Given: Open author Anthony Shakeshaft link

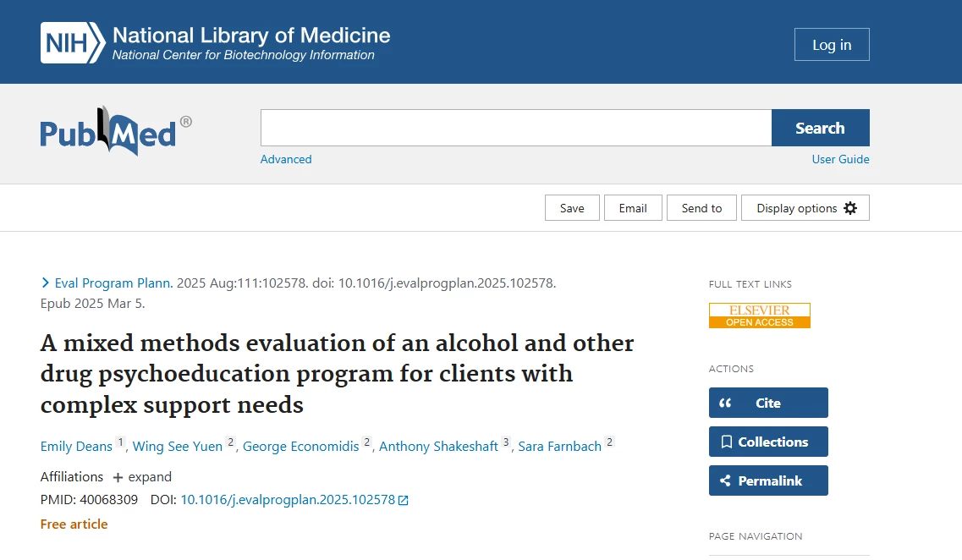Looking at the screenshot, I should [438, 447].
